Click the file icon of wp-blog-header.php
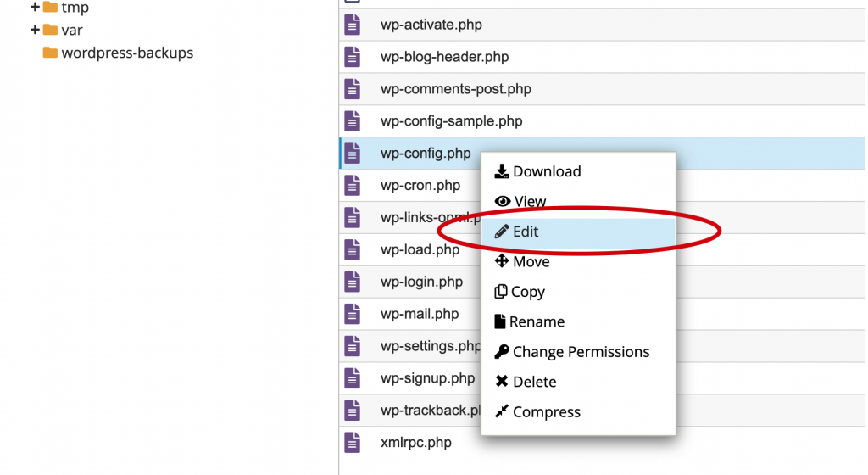This screenshot has height=475, width=868. point(352,57)
